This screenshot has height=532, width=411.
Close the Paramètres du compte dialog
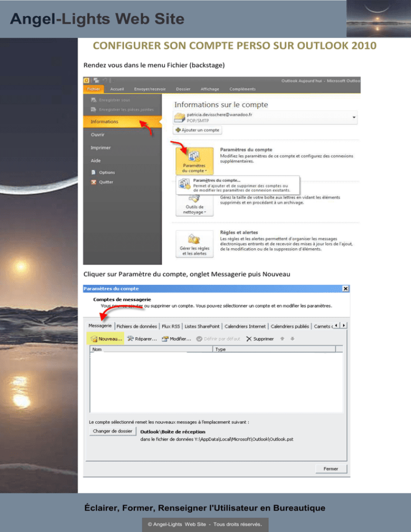pos(346,288)
